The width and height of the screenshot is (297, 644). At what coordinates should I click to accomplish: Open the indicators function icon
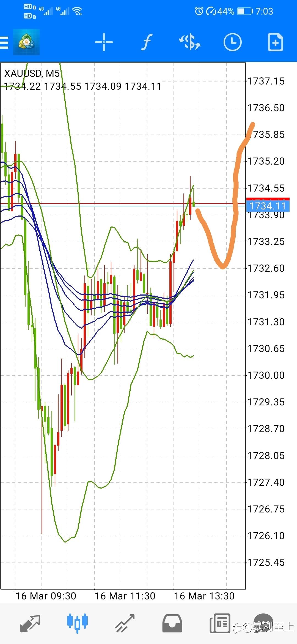tap(147, 42)
